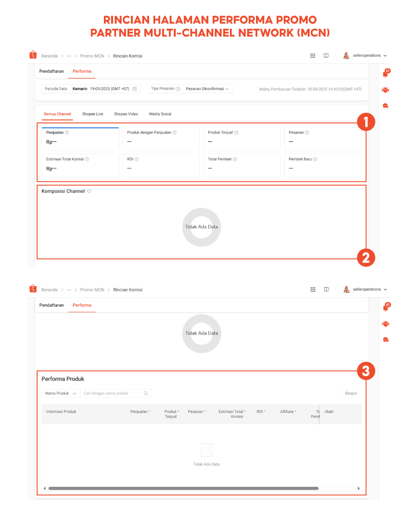Open the chat messages icon in right sidebar

pyautogui.click(x=386, y=106)
